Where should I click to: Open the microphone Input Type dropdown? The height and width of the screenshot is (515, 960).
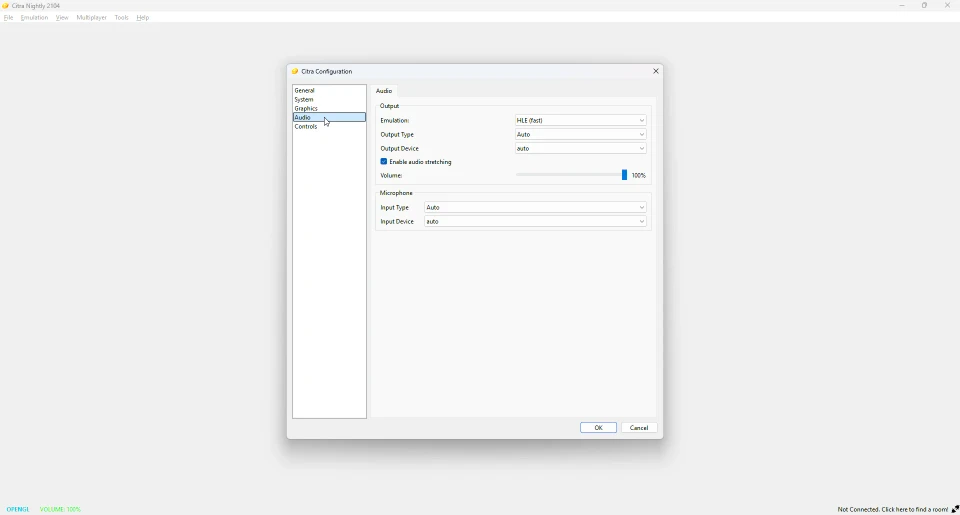point(535,208)
